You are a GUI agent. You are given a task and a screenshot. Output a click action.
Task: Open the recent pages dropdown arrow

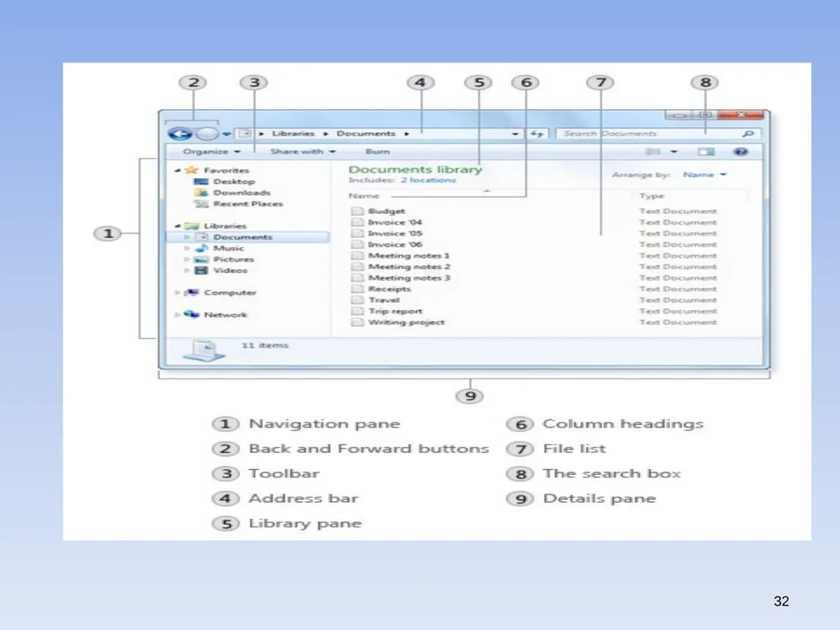coord(226,134)
